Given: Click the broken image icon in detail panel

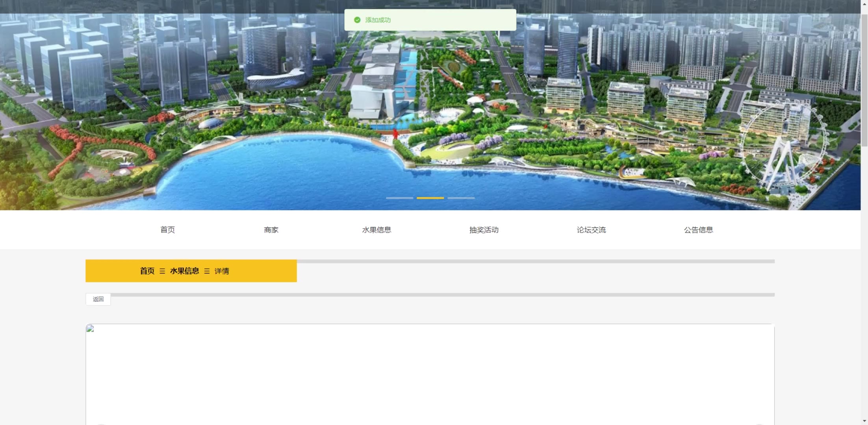Looking at the screenshot, I should (x=90, y=329).
